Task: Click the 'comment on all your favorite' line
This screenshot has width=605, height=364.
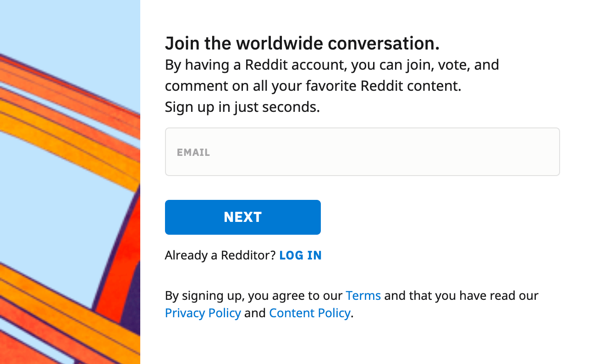Action: [313, 86]
